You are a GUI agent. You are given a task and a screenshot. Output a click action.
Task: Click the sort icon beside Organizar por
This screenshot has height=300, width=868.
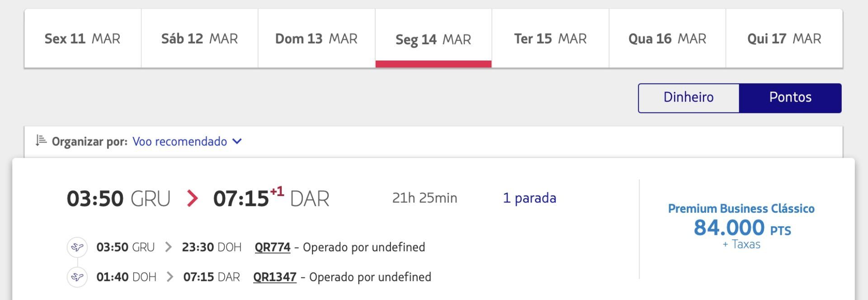[41, 141]
